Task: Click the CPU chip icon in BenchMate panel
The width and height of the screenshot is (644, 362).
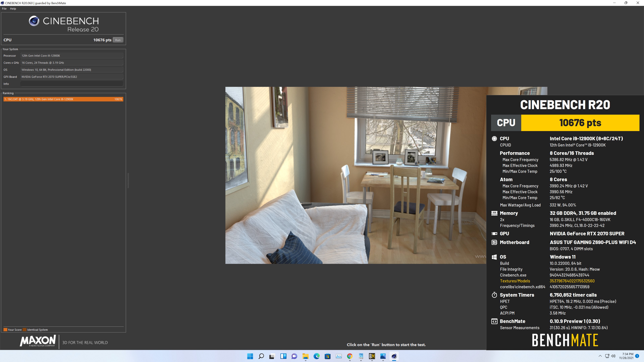Action: pos(494,139)
